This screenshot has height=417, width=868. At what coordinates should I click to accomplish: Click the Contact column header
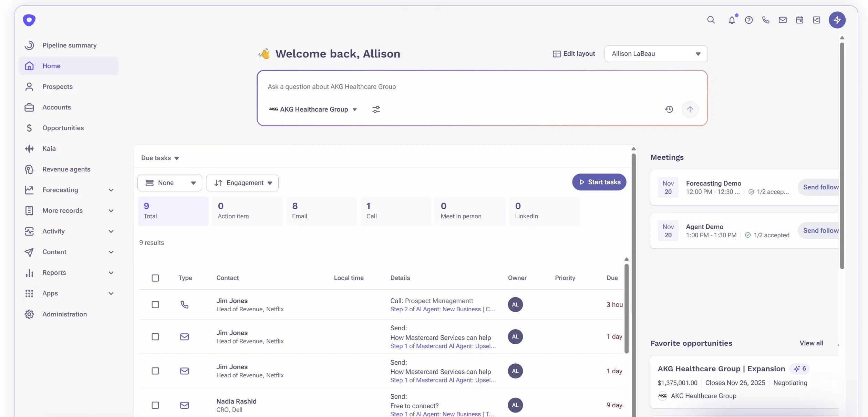[x=227, y=278]
